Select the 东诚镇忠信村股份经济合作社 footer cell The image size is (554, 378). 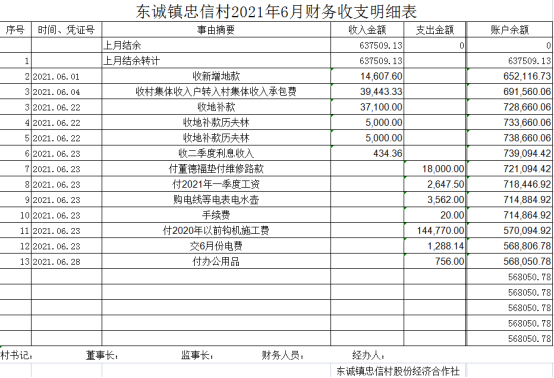pyautogui.click(x=398, y=371)
